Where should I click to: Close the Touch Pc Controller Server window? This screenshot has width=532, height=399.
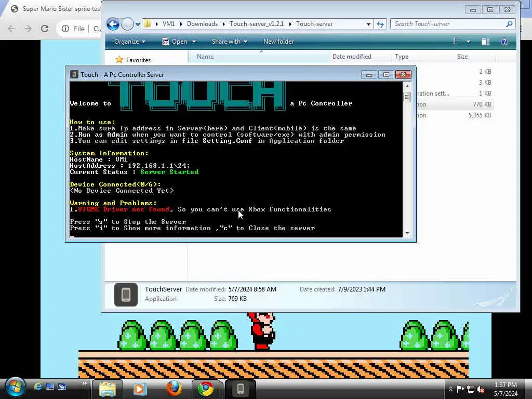(403, 75)
